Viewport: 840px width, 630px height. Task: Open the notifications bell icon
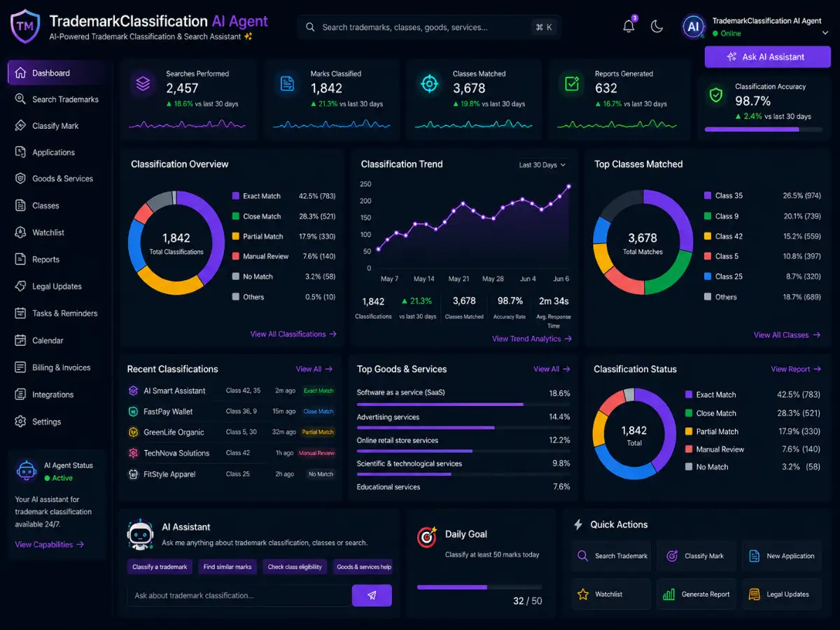point(629,27)
